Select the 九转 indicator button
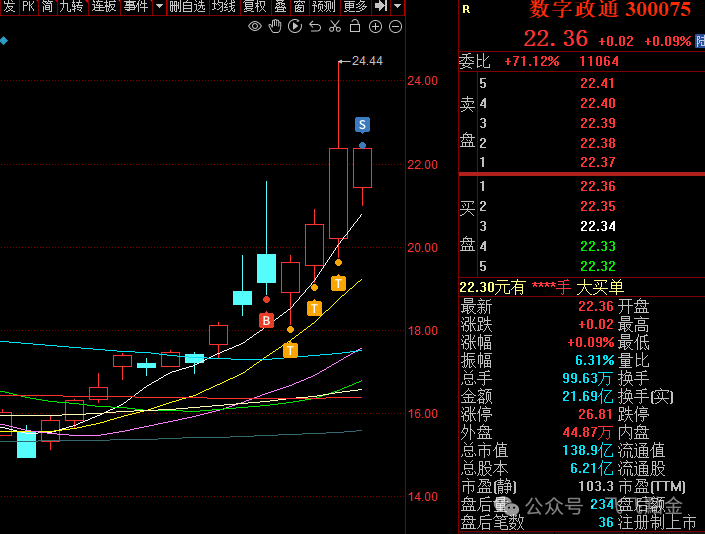This screenshot has height=534, width=705. (72, 6)
